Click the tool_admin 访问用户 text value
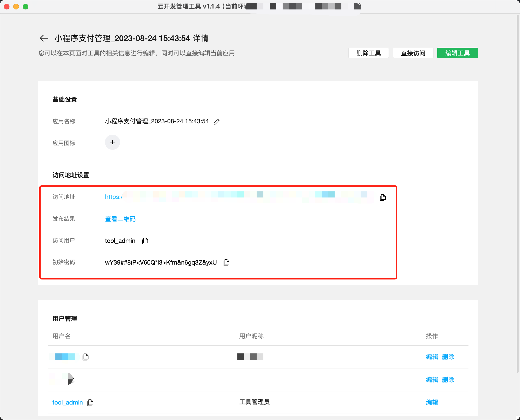The height and width of the screenshot is (420, 520). click(120, 241)
